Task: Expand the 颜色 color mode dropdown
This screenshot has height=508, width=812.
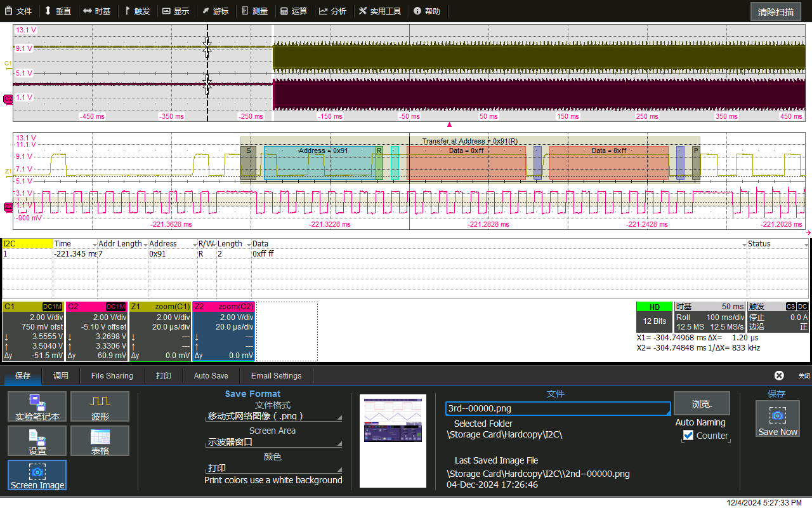Action: coord(273,468)
